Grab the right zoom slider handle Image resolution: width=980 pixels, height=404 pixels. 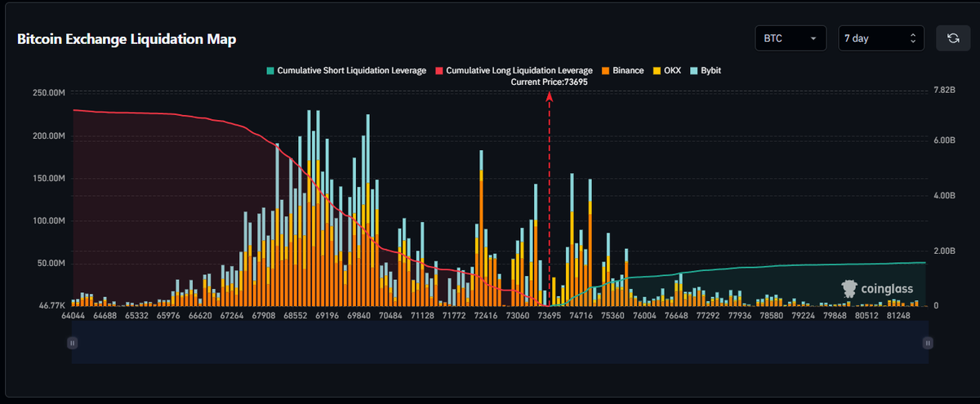tap(927, 344)
